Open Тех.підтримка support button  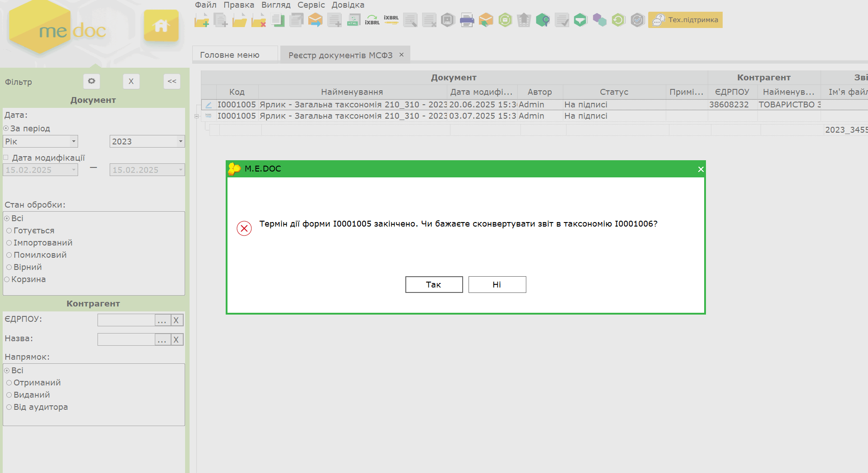pyautogui.click(x=685, y=20)
